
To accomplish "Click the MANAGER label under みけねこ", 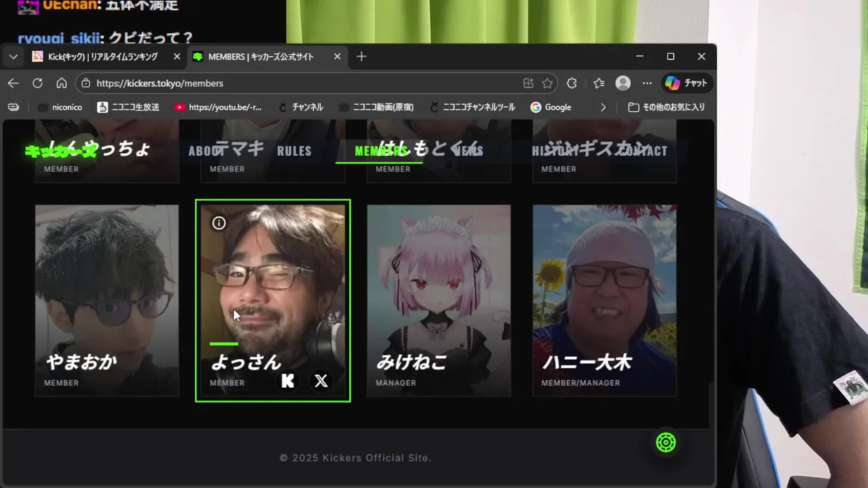I will coord(396,383).
